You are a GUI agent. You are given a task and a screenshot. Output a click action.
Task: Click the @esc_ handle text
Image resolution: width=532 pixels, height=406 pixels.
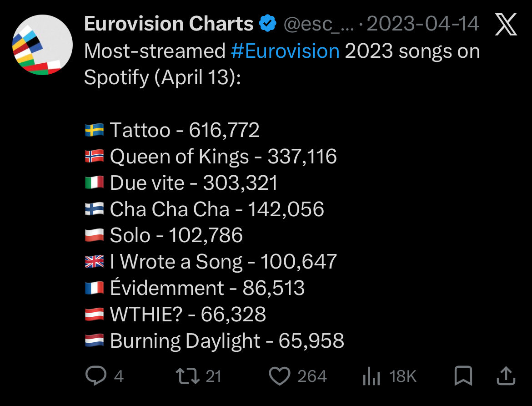click(x=319, y=25)
